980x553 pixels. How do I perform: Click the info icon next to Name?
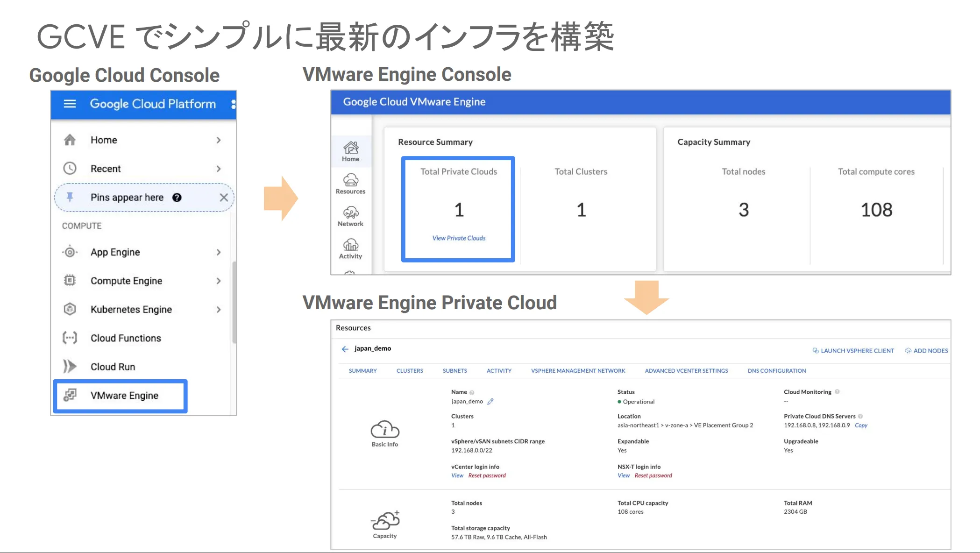coord(472,392)
